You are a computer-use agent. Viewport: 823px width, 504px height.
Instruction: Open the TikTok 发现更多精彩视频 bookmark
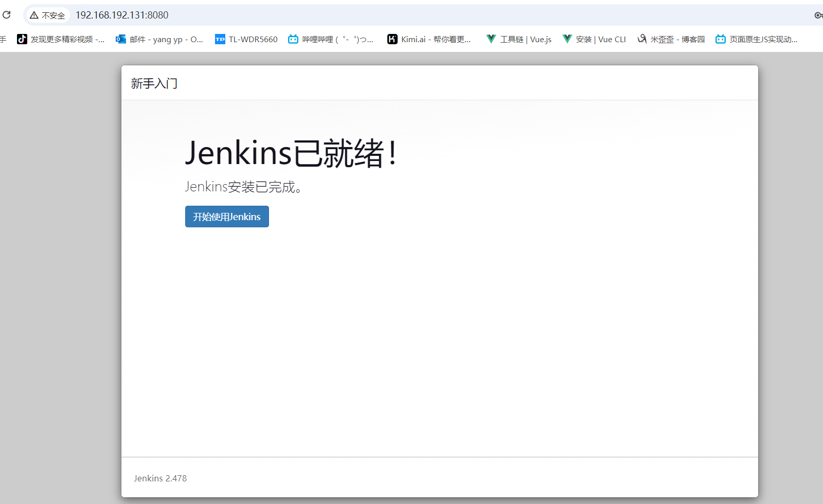tap(61, 39)
